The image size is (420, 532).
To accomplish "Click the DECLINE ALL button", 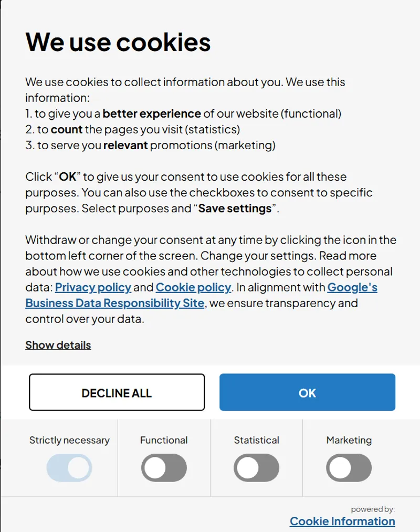I will [x=117, y=392].
